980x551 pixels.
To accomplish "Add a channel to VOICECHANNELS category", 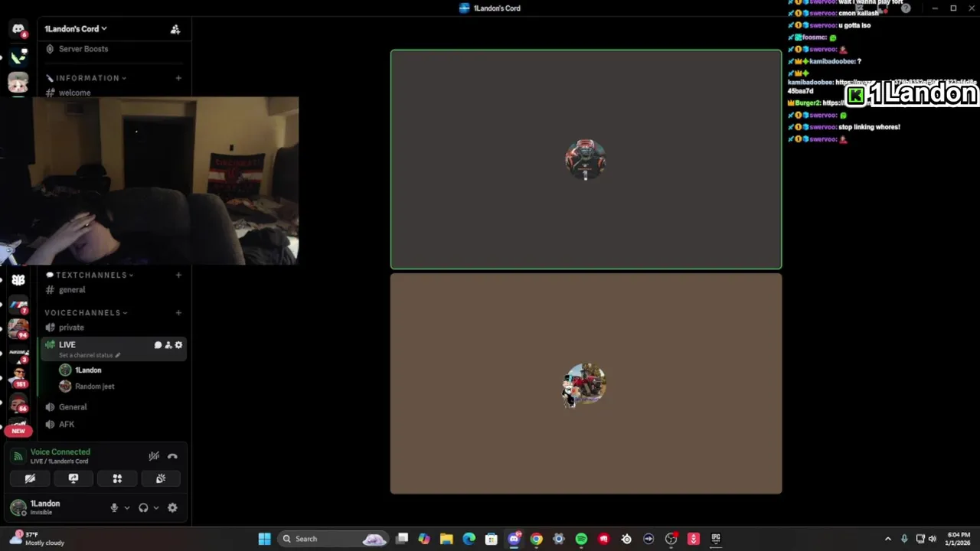I will 178,313.
